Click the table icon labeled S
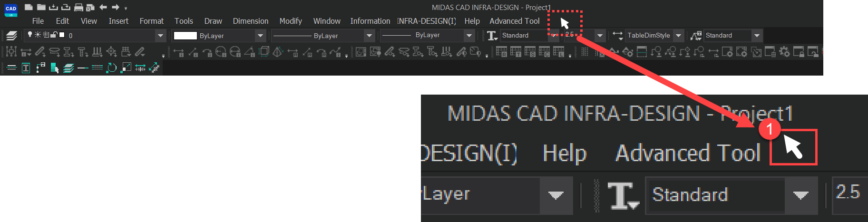Screen dimensions: 868x222 [530, 52]
